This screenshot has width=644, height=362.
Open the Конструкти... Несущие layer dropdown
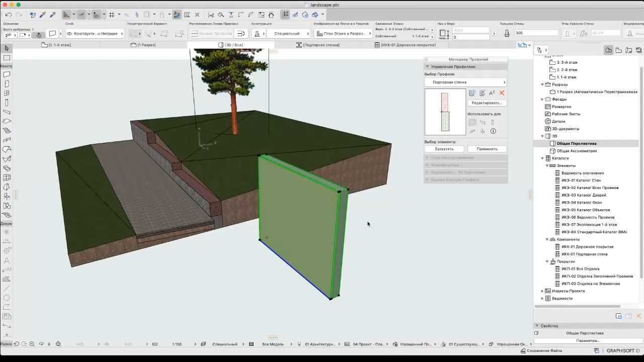click(x=95, y=34)
